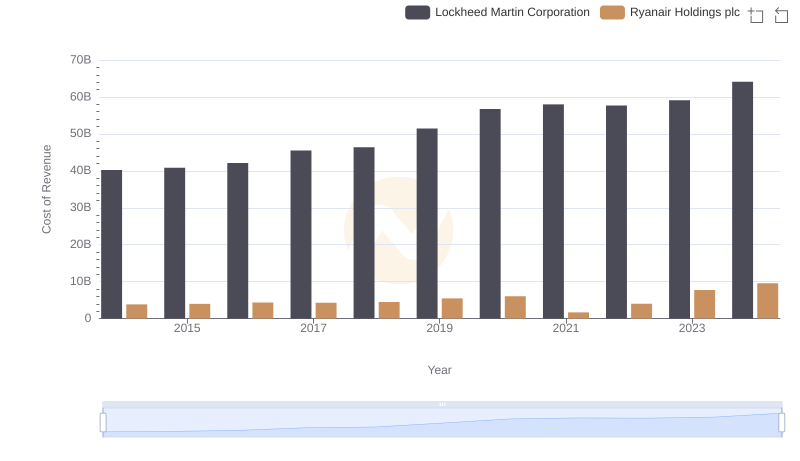Viewport: 800px width, 461px height.
Task: Grab the right handle of zoom slider
Action: 781,423
